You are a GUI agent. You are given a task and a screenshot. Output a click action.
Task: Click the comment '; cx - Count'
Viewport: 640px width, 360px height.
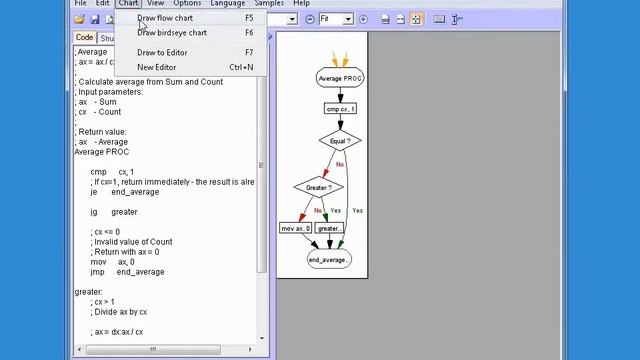click(x=98, y=112)
